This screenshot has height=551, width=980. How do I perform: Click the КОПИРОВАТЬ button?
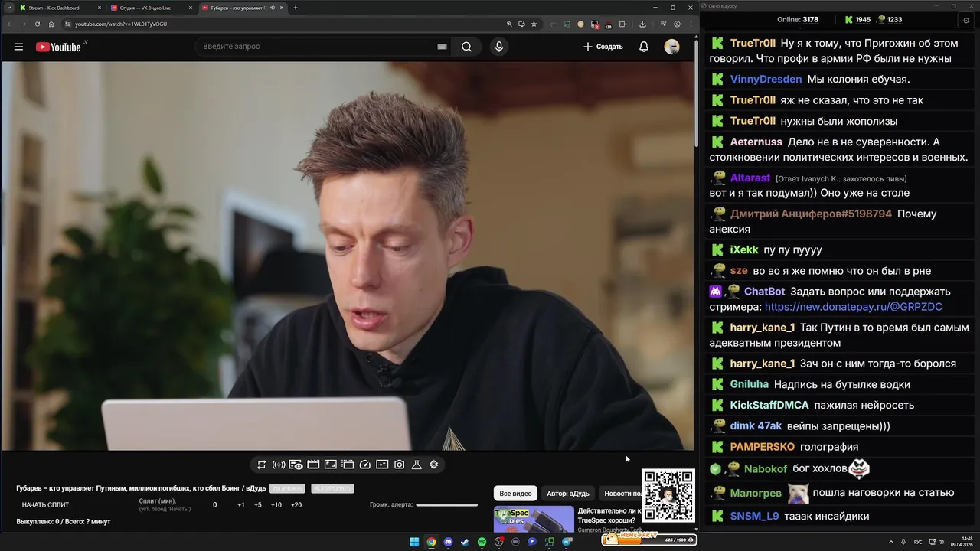(332, 488)
